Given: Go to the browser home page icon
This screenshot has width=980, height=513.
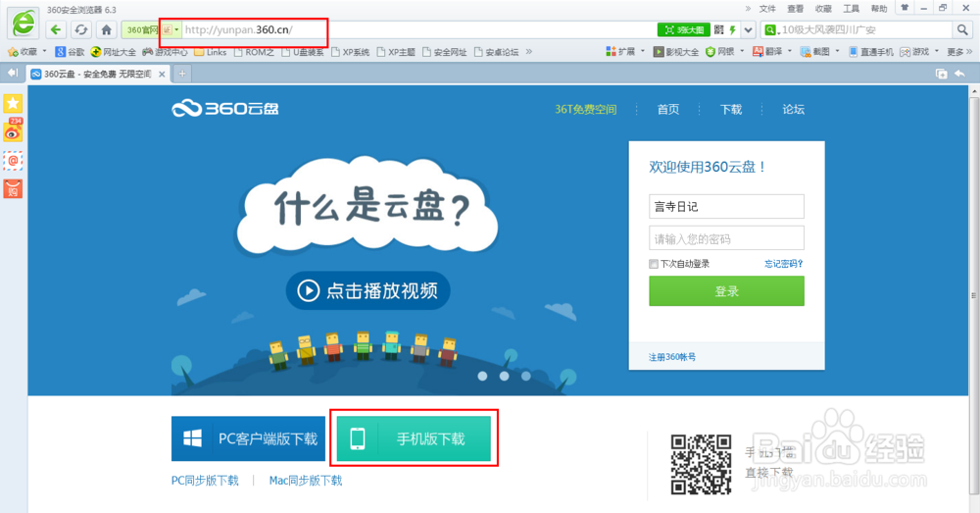Looking at the screenshot, I should pos(106,29).
